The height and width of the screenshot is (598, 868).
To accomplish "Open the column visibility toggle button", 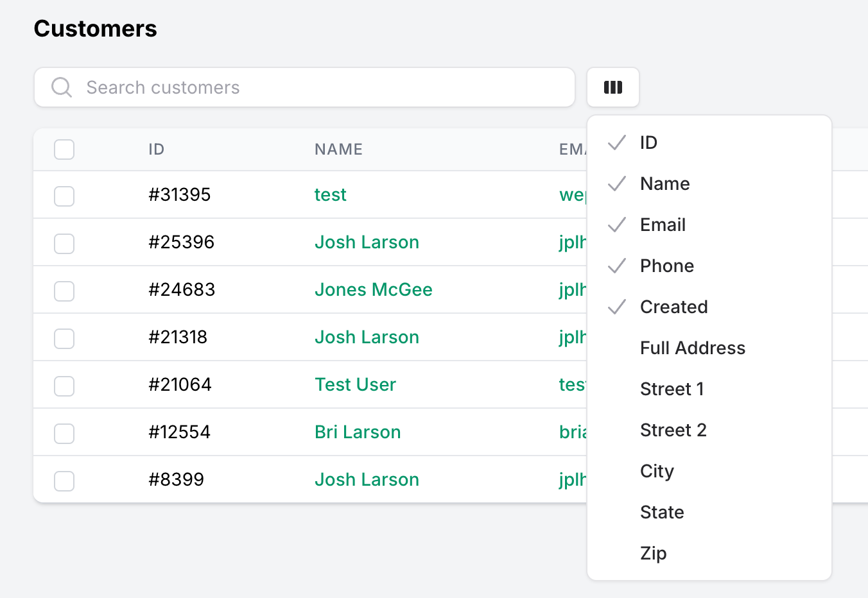I will tap(612, 87).
